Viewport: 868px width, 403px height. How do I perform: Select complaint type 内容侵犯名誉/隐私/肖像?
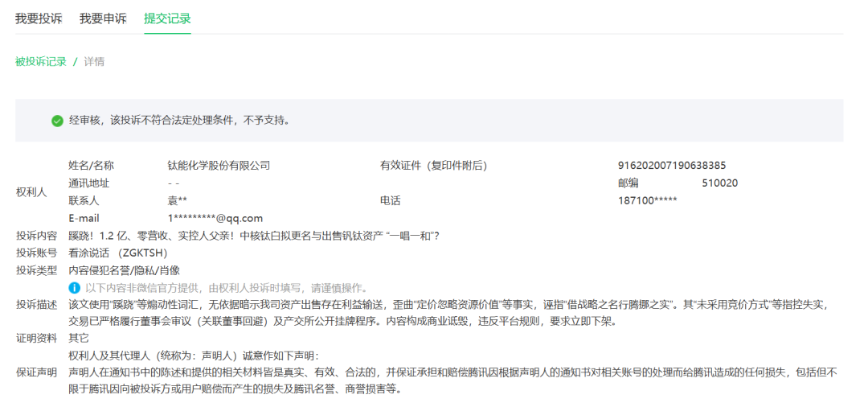coord(124,270)
